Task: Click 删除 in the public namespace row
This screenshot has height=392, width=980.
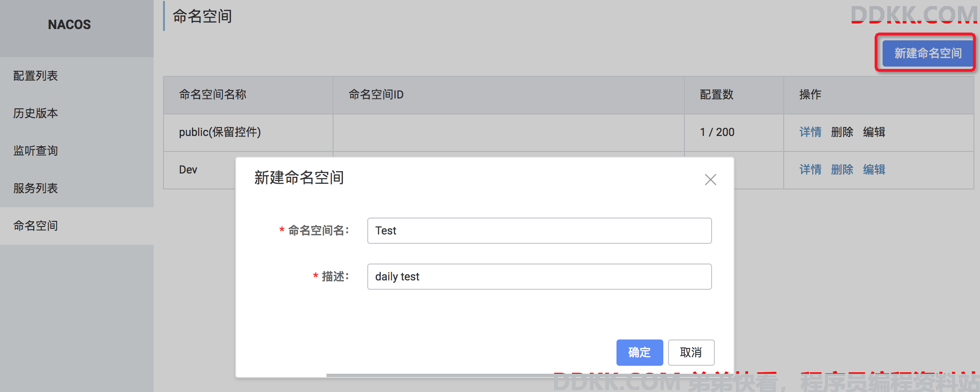Action: click(842, 132)
